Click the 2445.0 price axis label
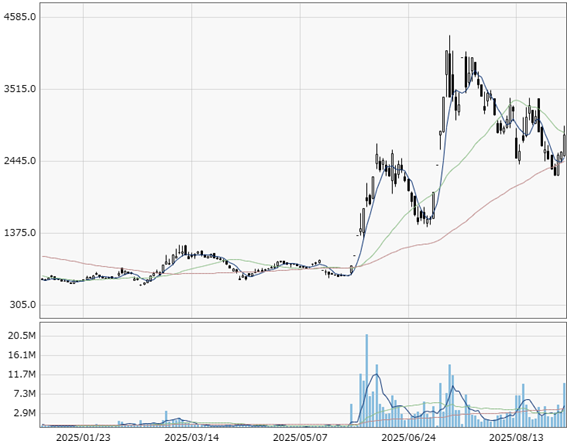The image size is (567, 441). [x=20, y=161]
